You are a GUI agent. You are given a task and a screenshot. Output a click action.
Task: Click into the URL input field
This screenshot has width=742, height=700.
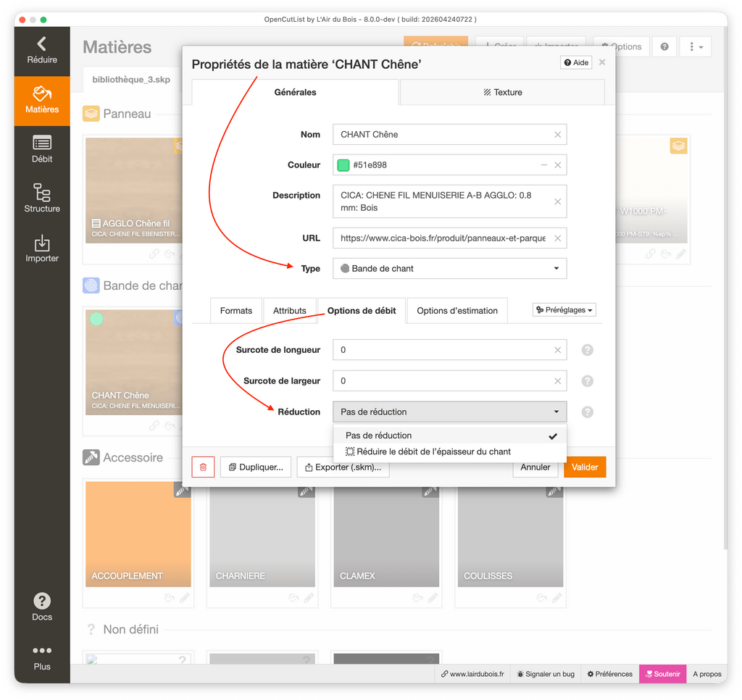(x=442, y=238)
